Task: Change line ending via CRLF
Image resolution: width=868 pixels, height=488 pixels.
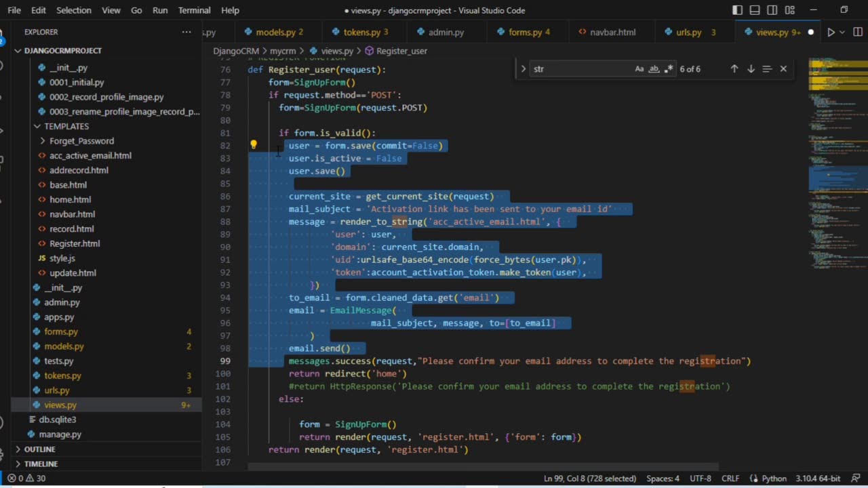Action: click(730, 478)
